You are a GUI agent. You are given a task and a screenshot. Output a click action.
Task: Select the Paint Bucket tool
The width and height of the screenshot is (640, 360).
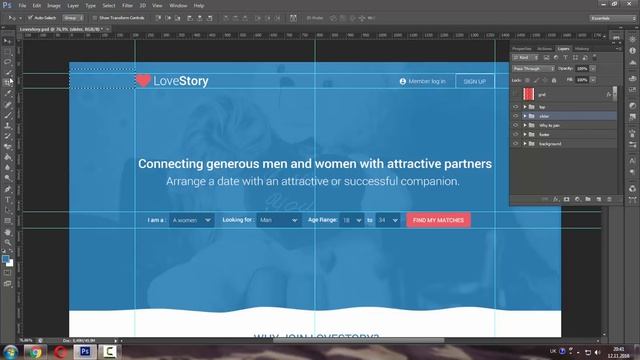[7, 158]
